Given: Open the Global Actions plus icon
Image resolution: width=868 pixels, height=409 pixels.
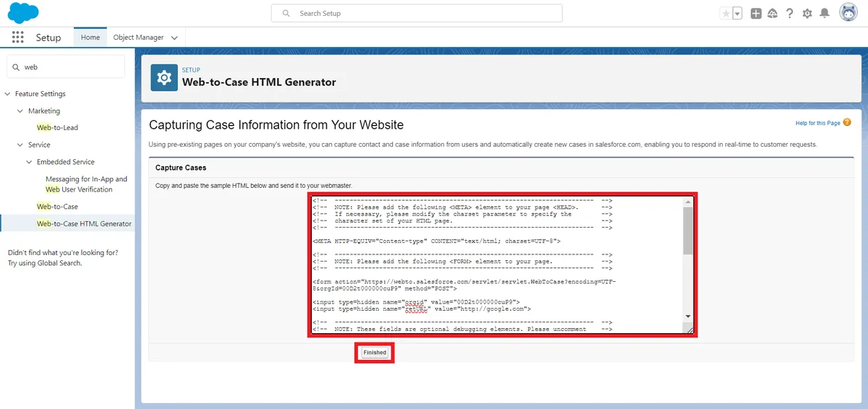Looking at the screenshot, I should click(756, 14).
